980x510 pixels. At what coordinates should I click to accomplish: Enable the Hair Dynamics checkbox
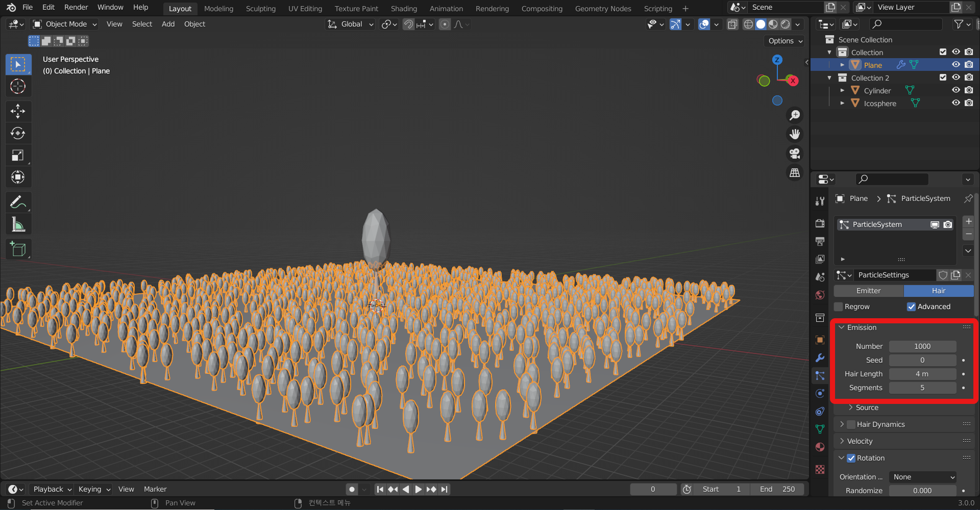(x=851, y=424)
